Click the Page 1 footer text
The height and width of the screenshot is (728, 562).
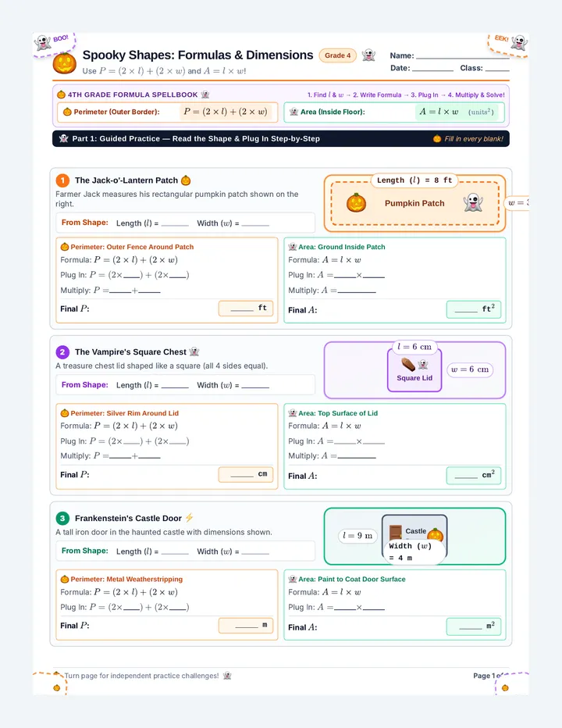487,676
